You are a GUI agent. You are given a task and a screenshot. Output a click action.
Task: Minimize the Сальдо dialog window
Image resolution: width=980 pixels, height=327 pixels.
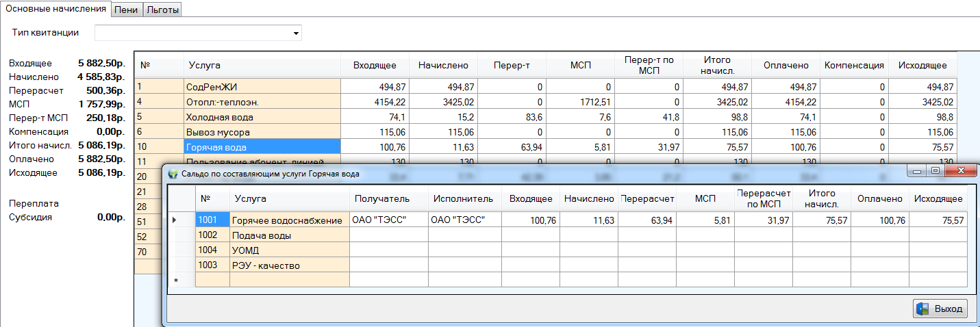coord(917,171)
